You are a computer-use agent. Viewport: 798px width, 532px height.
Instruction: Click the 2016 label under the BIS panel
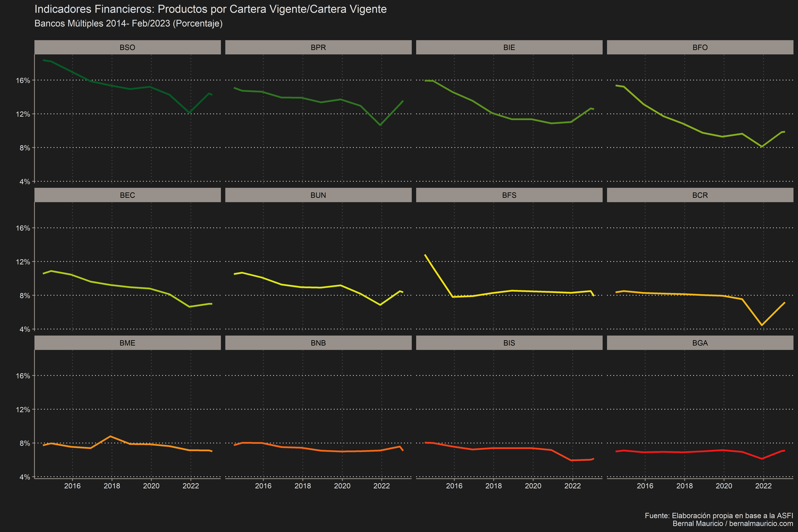point(454,486)
